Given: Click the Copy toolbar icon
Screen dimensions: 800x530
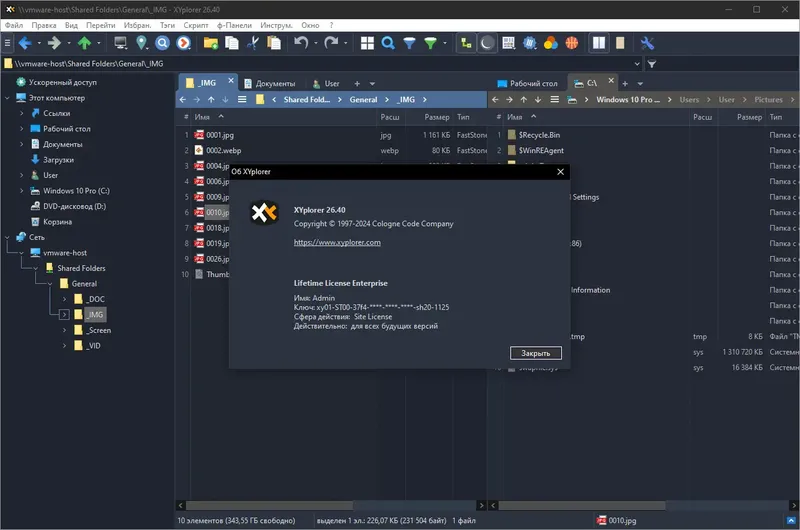Looking at the screenshot, I should pyautogui.click(x=232, y=43).
